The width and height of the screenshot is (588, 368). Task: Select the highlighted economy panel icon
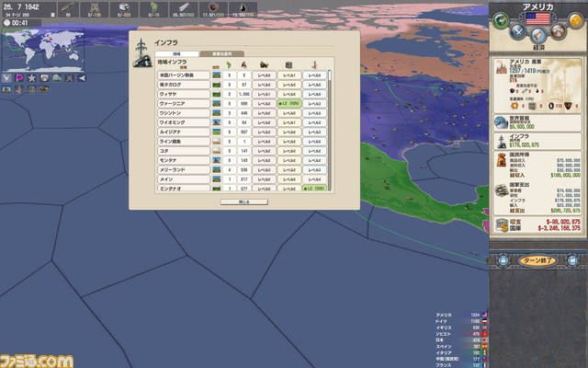click(x=538, y=35)
